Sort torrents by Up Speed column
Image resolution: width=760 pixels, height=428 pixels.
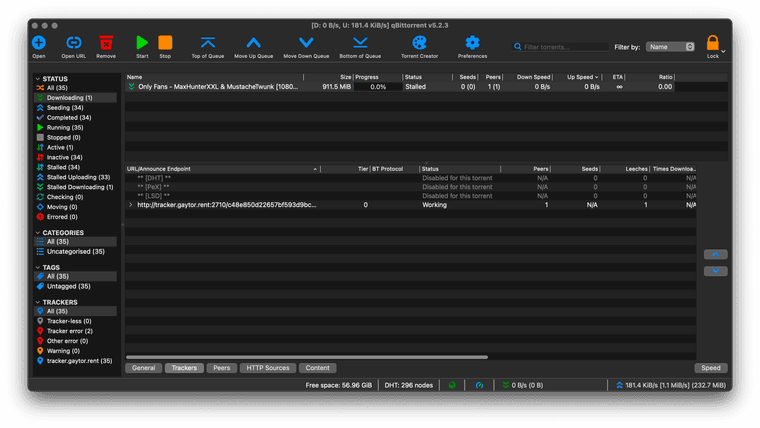pos(578,77)
